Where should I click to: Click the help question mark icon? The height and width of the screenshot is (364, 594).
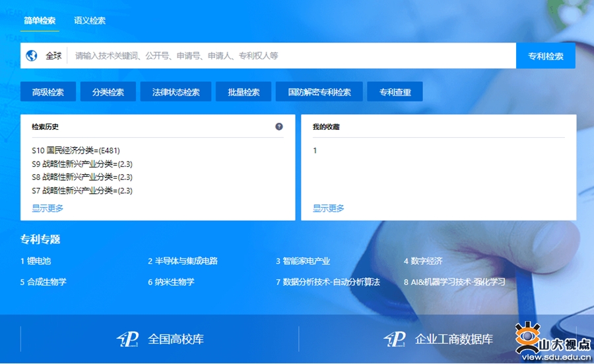(279, 127)
